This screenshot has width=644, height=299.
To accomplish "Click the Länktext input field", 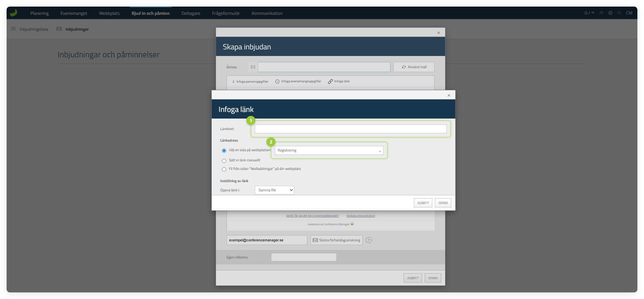I will [x=351, y=129].
